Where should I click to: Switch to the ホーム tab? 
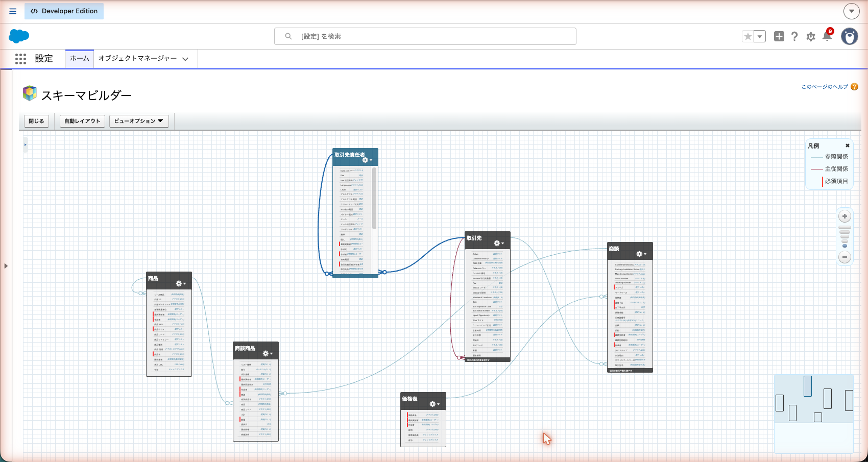pyautogui.click(x=80, y=59)
